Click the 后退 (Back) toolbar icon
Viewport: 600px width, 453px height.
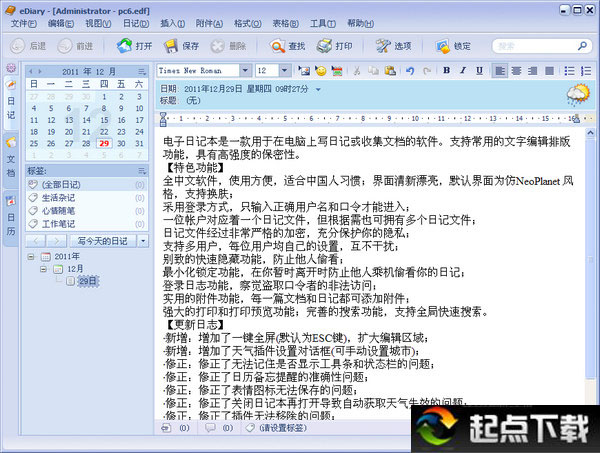click(x=17, y=46)
